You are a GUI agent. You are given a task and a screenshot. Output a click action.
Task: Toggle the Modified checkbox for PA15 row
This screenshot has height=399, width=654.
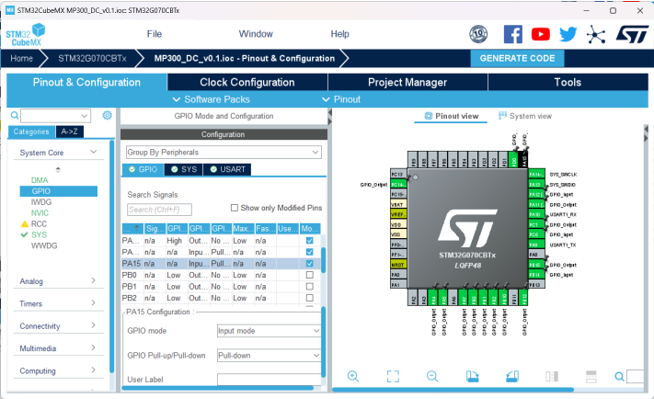pos(309,263)
